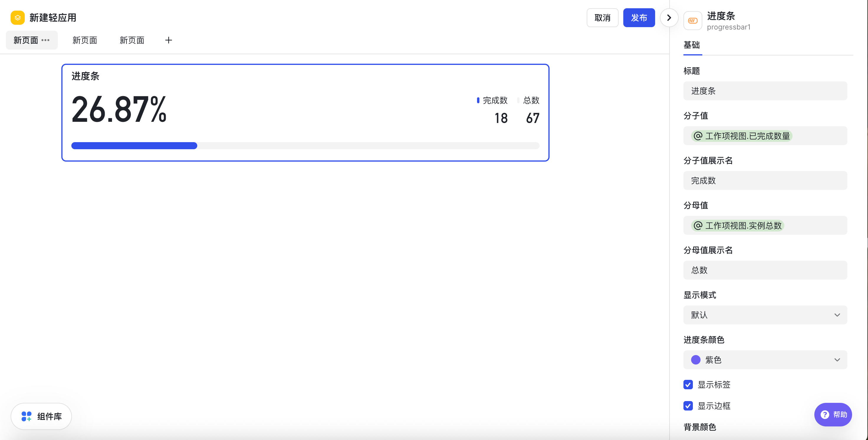Screen dimensions: 868x440
Task: Click the orange progressbar component icon
Action: (693, 21)
